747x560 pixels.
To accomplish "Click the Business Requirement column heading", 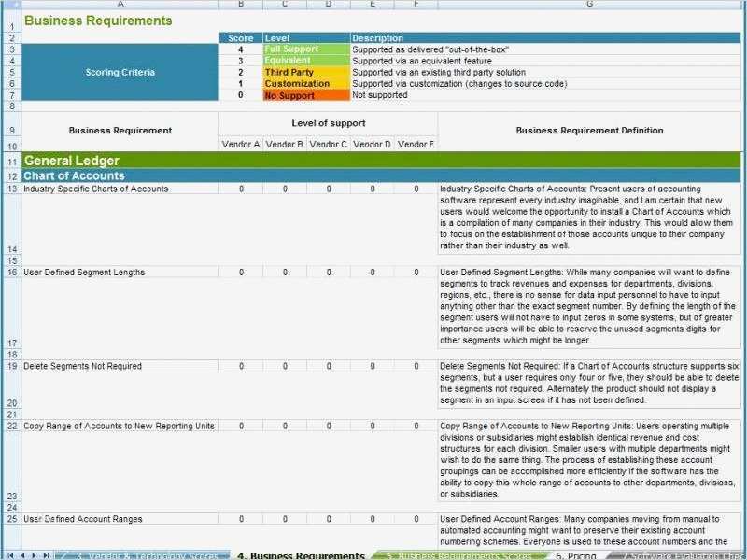I will (120, 131).
